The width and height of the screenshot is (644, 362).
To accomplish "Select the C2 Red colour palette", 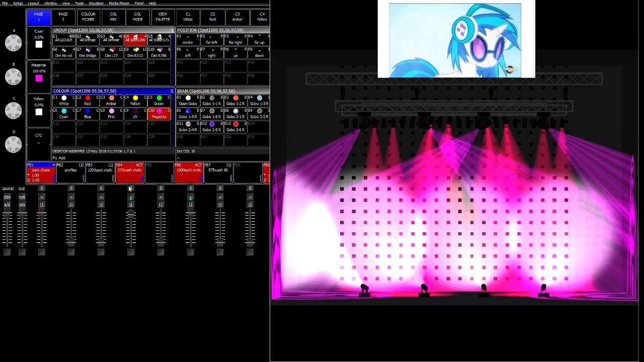I will coord(88,101).
